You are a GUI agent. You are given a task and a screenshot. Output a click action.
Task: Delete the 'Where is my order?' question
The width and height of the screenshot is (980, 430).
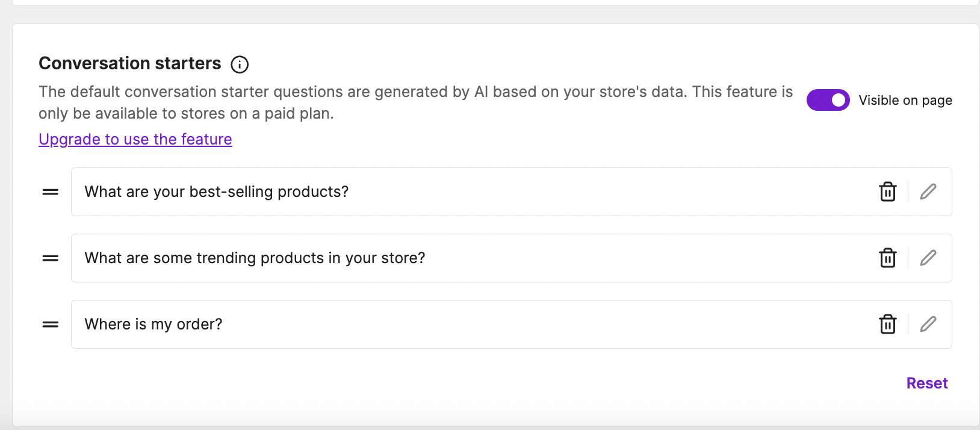(888, 325)
